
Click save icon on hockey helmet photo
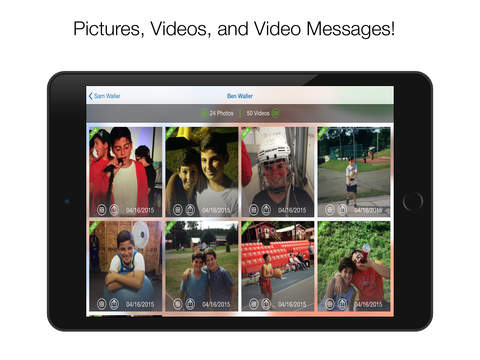coord(254,210)
